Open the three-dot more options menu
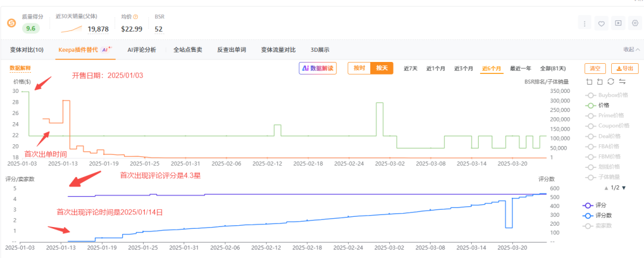 click(x=585, y=23)
